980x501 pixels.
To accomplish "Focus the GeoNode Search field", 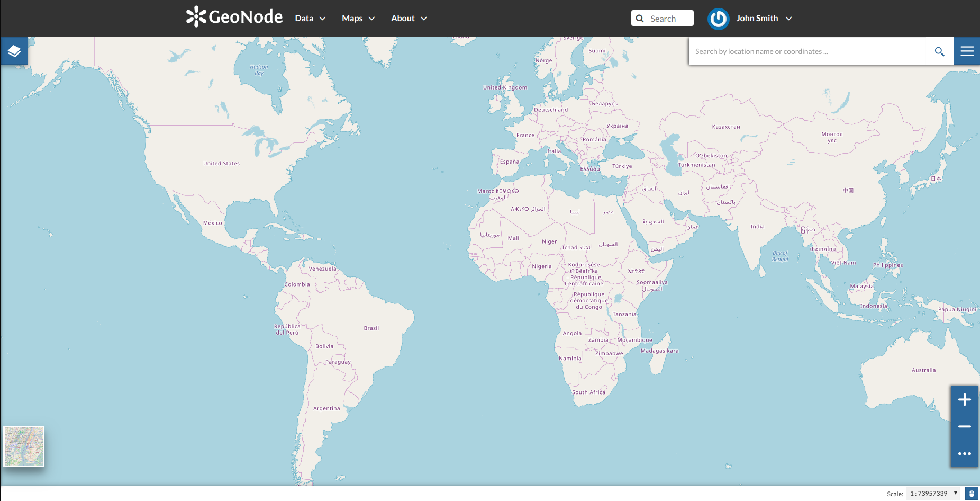I will (x=663, y=19).
